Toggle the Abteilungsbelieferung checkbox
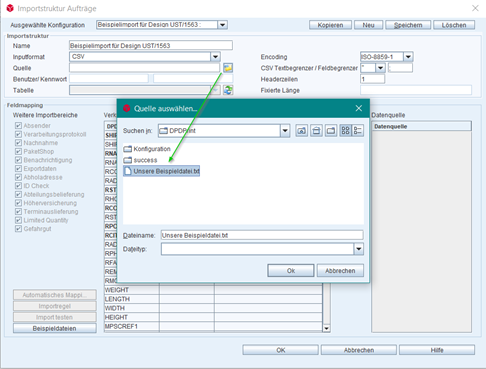The height and width of the screenshot is (369, 486). click(x=18, y=194)
